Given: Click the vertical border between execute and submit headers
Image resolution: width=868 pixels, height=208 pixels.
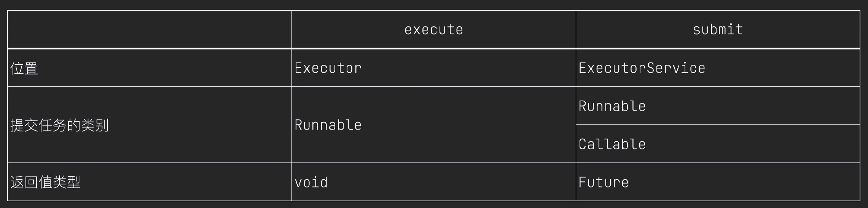Looking at the screenshot, I should click(x=576, y=29).
